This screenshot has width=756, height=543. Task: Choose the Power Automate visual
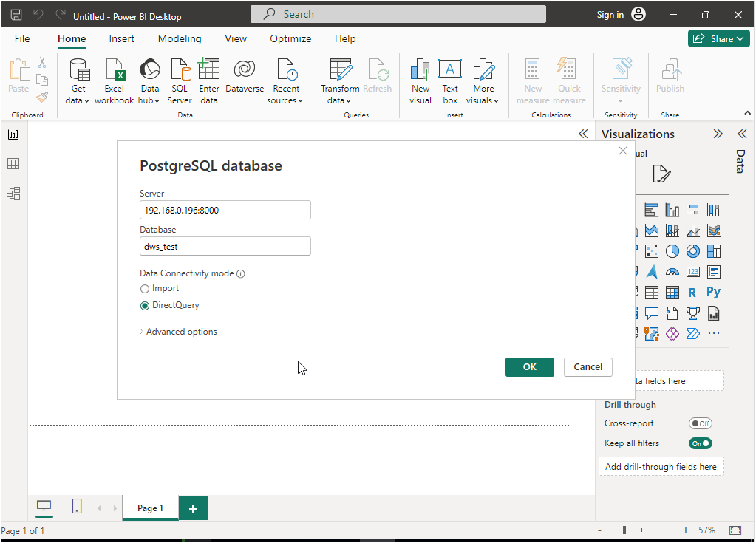click(693, 333)
